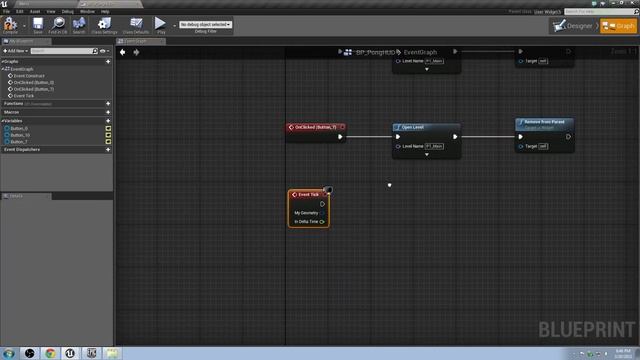Collapse the Variables section
640x360 pixels.
click(x=3, y=121)
